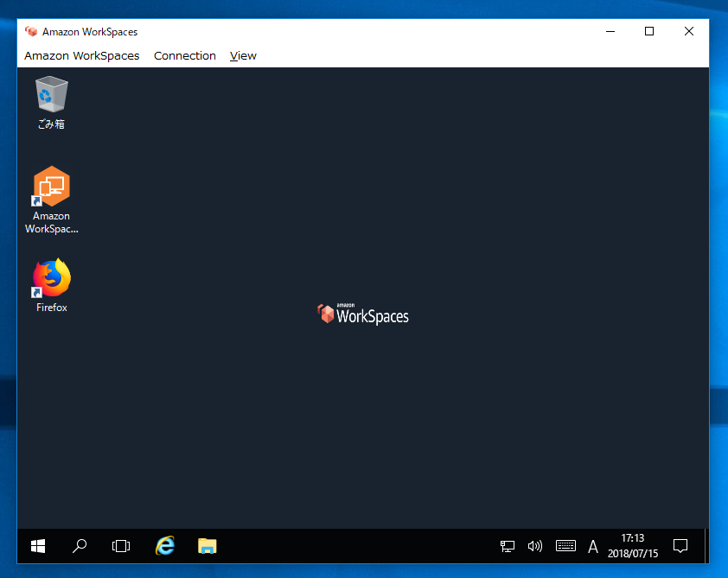The image size is (728, 578).
Task: Click the taskbar Search icon
Action: 80,546
